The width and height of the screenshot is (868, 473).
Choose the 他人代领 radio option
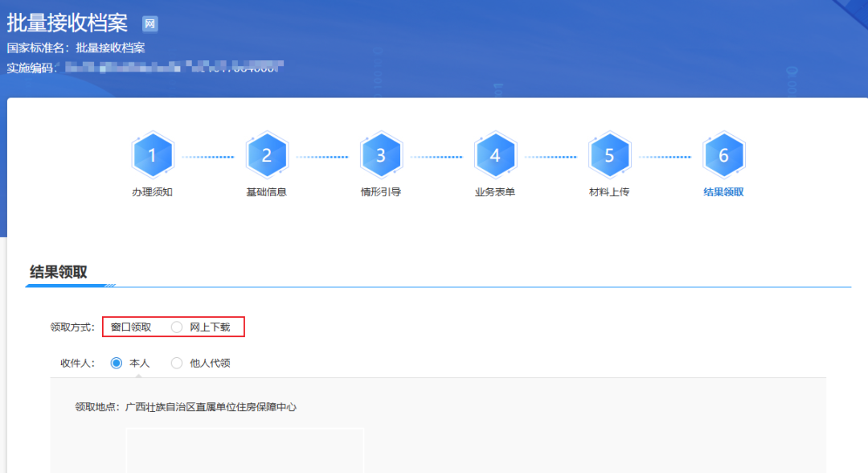[x=177, y=363]
